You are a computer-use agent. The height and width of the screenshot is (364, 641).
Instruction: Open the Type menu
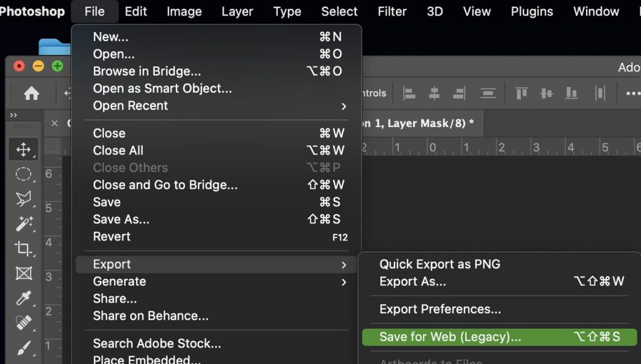pyautogui.click(x=287, y=11)
